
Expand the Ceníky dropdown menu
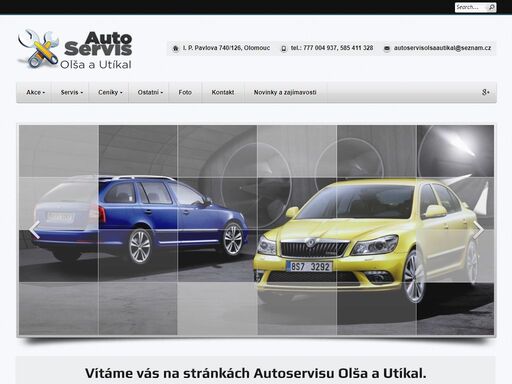tap(110, 92)
